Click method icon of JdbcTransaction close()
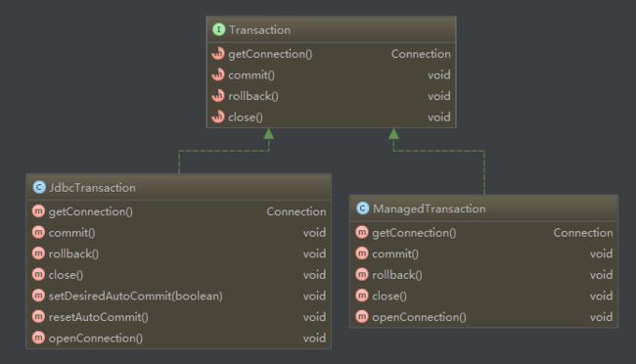The width and height of the screenshot is (636, 364). tap(38, 274)
